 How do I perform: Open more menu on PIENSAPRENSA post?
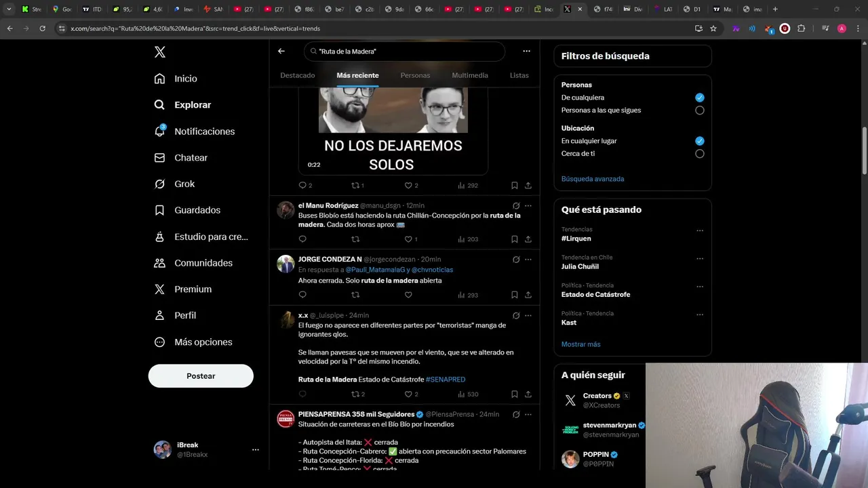point(528,414)
